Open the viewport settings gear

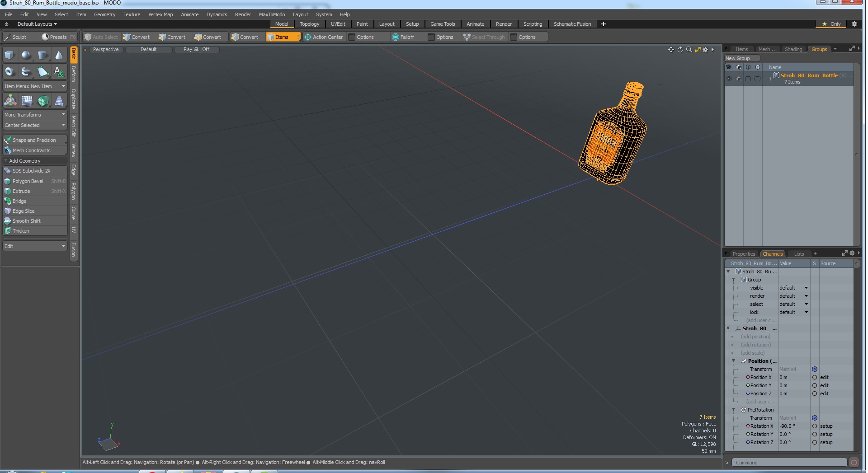(x=705, y=50)
